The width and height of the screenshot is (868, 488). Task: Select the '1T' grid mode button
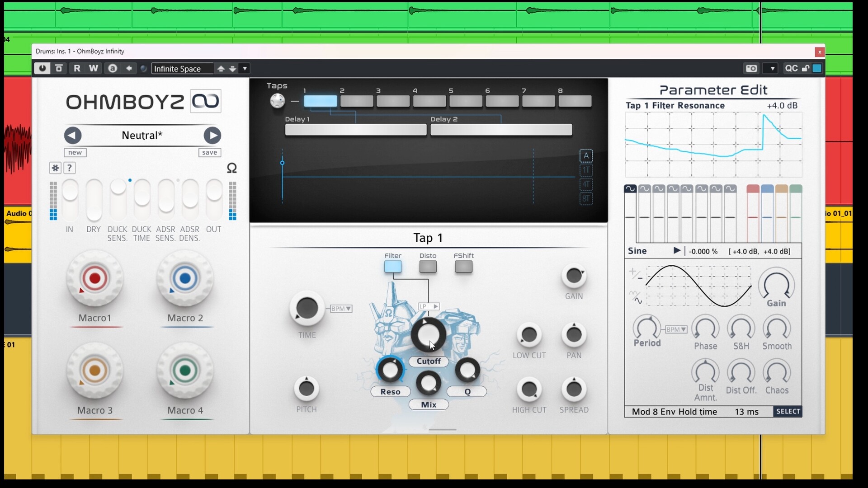pos(586,170)
